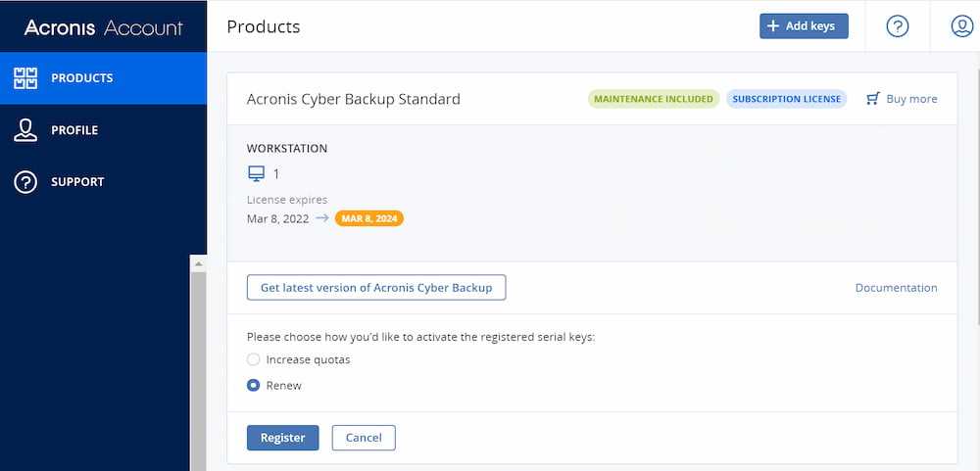Open the Support menu item
The height and width of the screenshot is (471, 980).
(77, 182)
